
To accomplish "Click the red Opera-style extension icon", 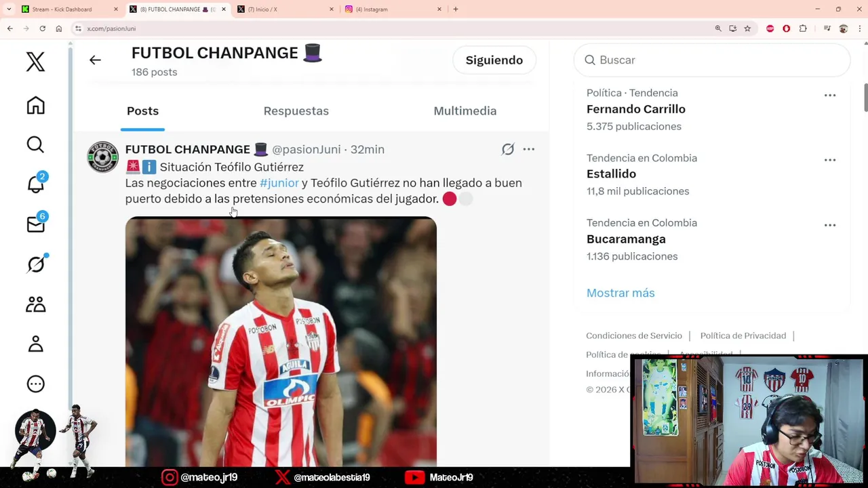I will pyautogui.click(x=786, y=28).
